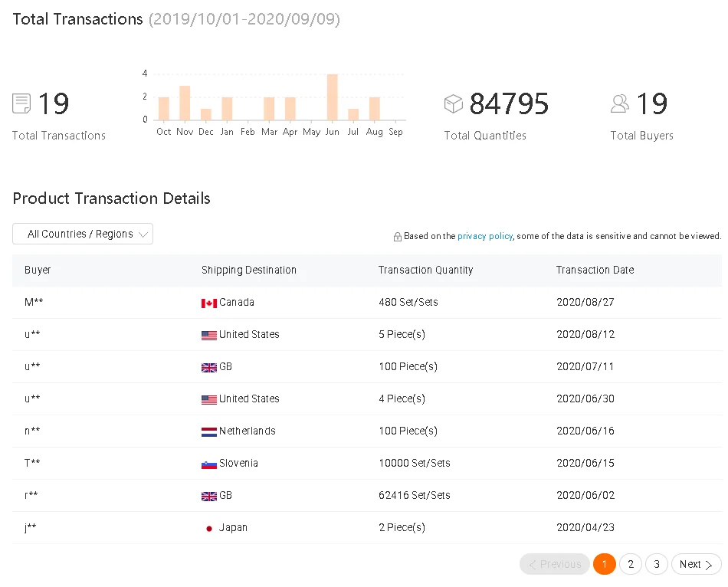Click the Transaction Date column header
This screenshot has height=587, width=728.
[x=595, y=270]
